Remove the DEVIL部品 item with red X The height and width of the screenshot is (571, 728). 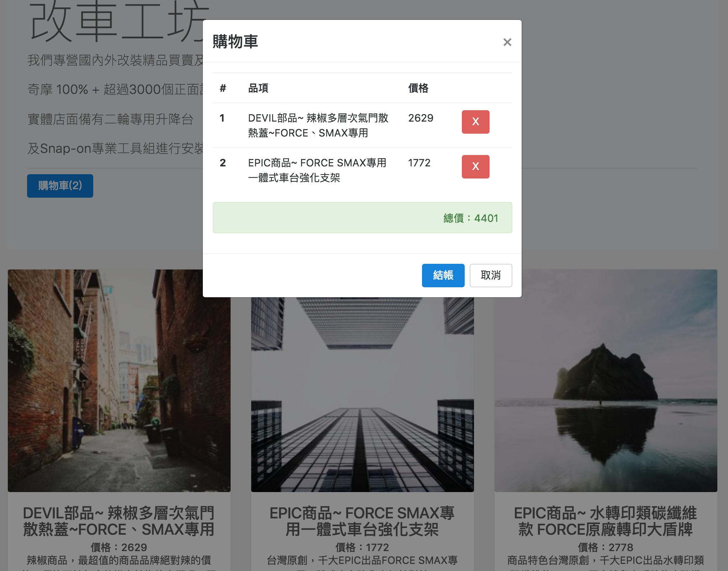[475, 122]
